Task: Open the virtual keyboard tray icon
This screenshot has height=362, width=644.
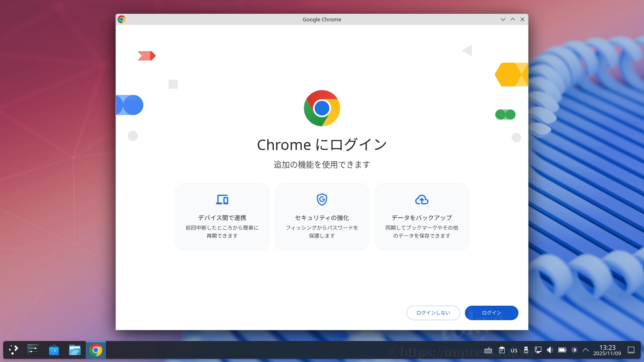Action: tap(488, 350)
